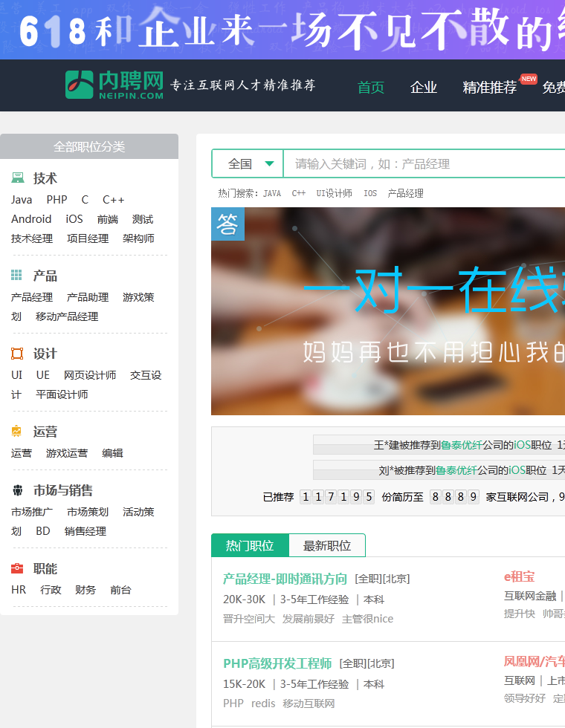The width and height of the screenshot is (565, 728).
Task: Open the 移动产品经理 job category
Action: tap(67, 316)
